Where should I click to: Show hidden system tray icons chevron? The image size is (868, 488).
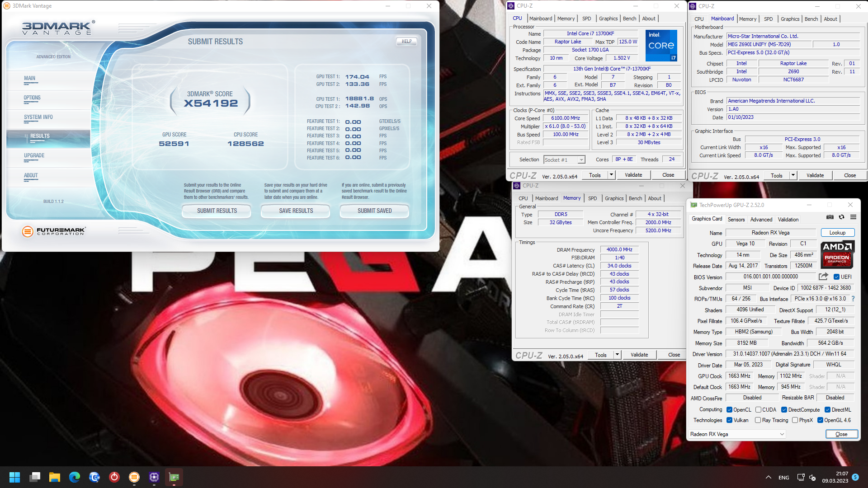769,477
